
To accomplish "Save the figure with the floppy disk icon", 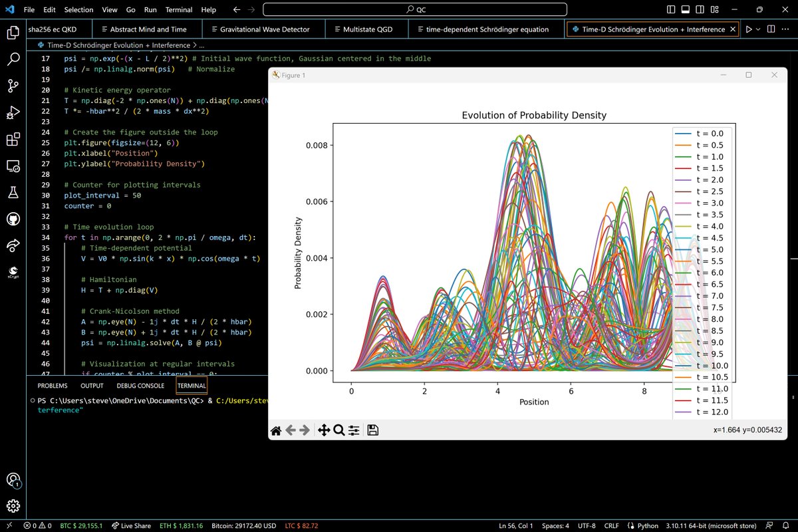I will tap(373, 430).
